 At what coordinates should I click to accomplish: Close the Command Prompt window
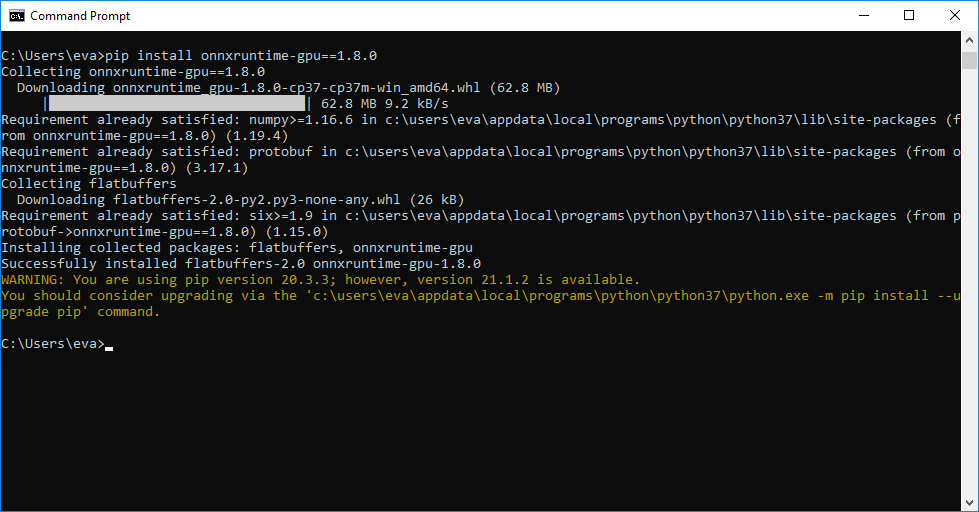[x=955, y=16]
